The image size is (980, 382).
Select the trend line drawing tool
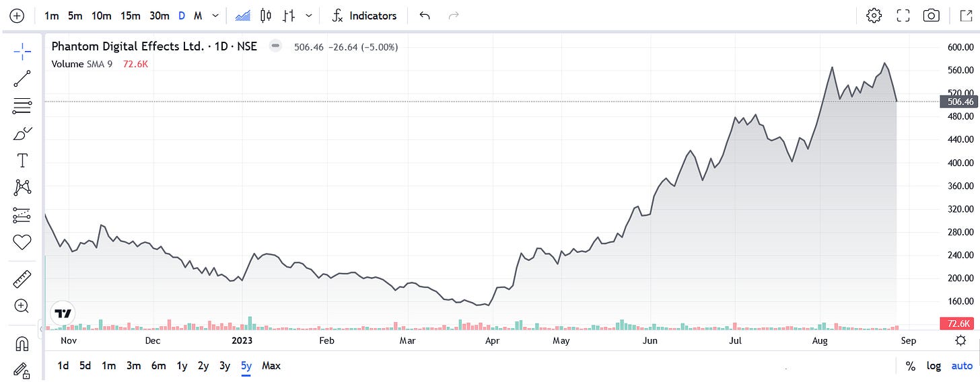pos(22,78)
